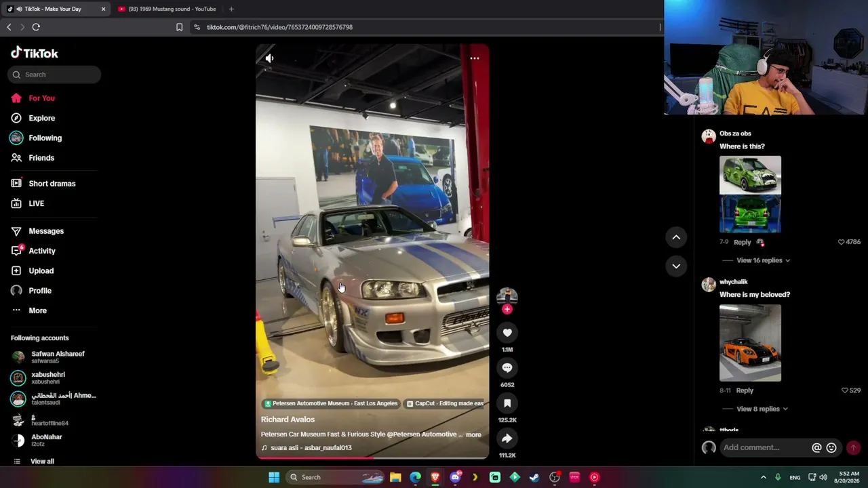Click the TikTok logo

coord(35,53)
